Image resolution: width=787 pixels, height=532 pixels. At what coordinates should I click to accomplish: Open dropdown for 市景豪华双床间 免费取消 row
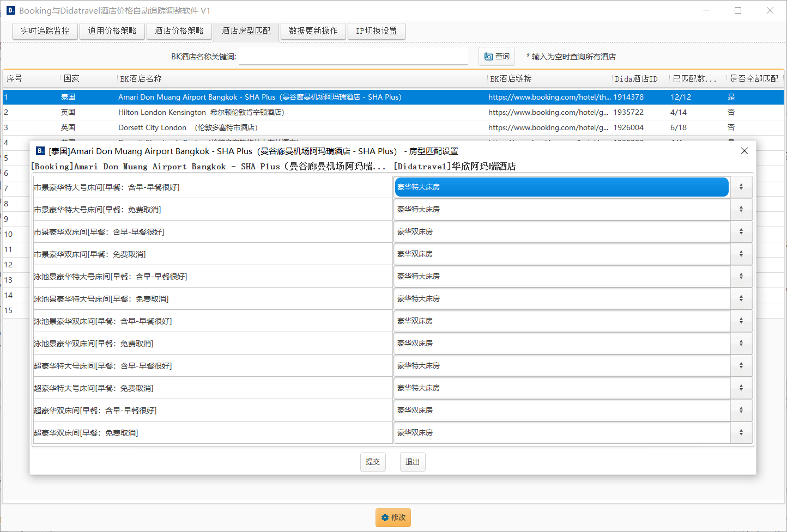tap(741, 254)
